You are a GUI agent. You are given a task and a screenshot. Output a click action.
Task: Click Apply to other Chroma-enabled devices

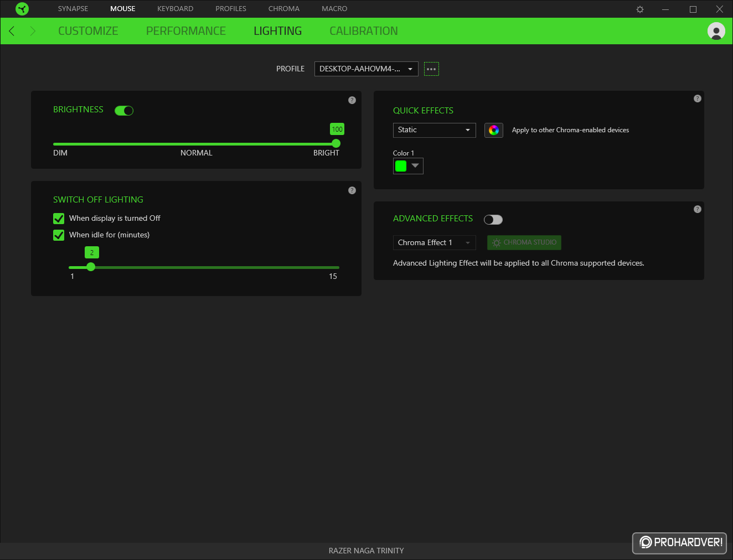pyautogui.click(x=570, y=130)
